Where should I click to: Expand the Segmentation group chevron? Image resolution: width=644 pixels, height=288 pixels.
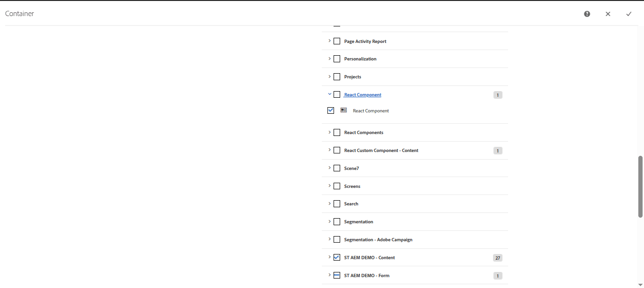(x=329, y=221)
